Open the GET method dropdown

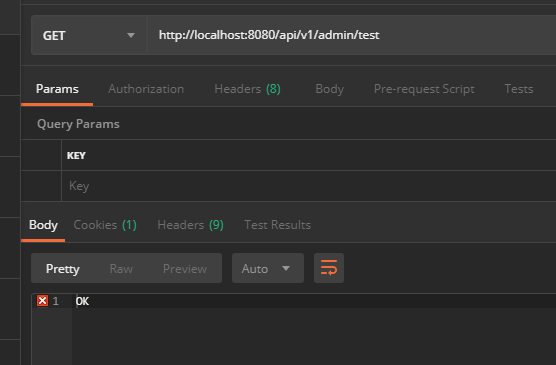tap(89, 35)
